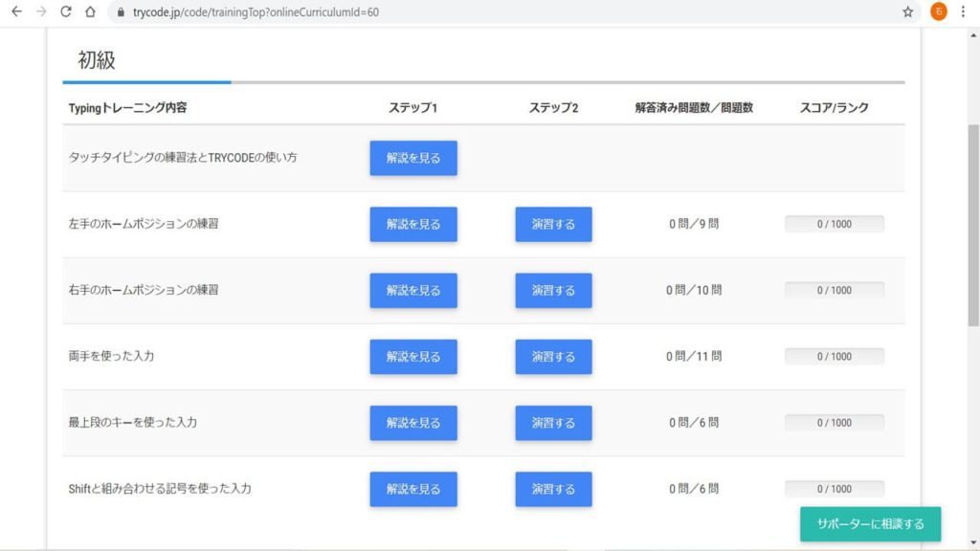Start 演習する for 右手のホームポジション
This screenshot has width=980, height=551.
coord(553,290)
